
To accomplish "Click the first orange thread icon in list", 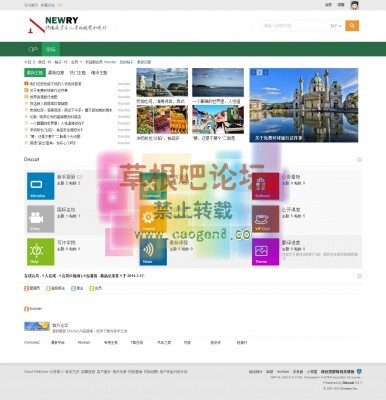I will [x=26, y=84].
